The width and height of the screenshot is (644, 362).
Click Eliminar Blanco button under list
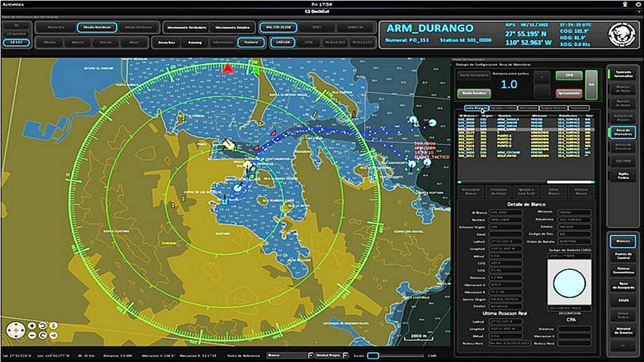pos(581,191)
